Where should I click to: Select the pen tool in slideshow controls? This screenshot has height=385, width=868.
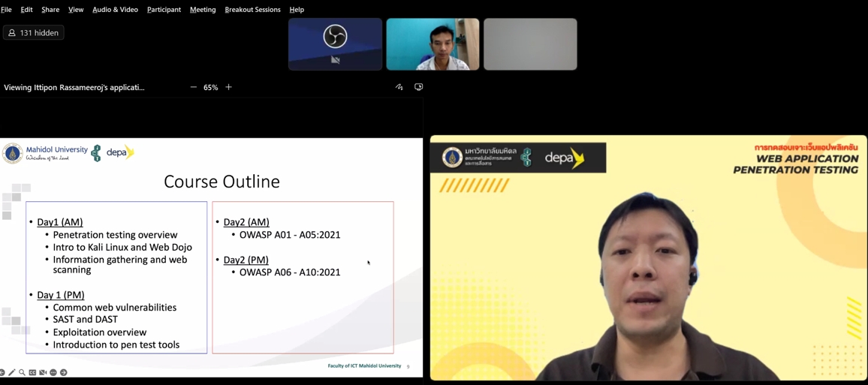pyautogui.click(x=12, y=372)
